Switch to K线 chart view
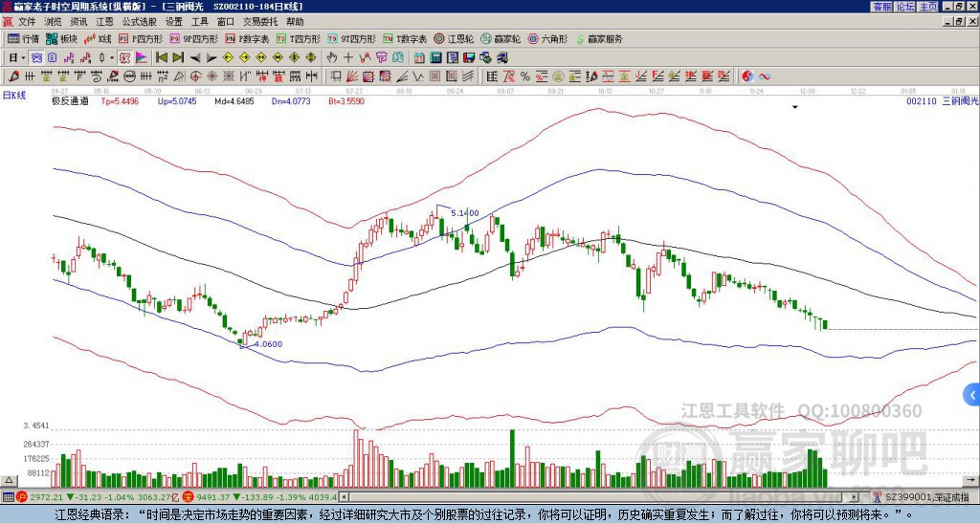The height and width of the screenshot is (524, 980). (98, 38)
